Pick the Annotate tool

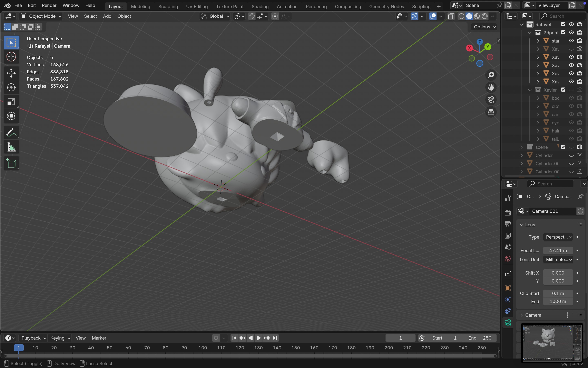(x=11, y=132)
